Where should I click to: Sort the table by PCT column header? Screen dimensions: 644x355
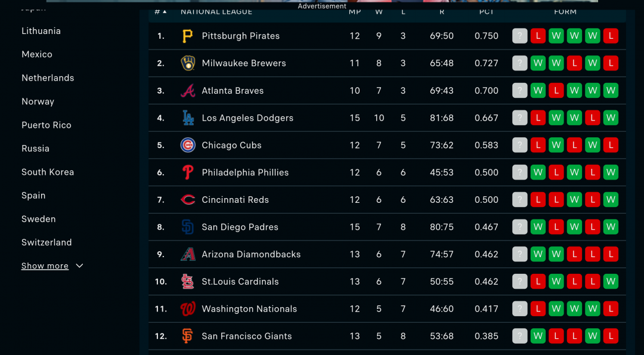[487, 11]
